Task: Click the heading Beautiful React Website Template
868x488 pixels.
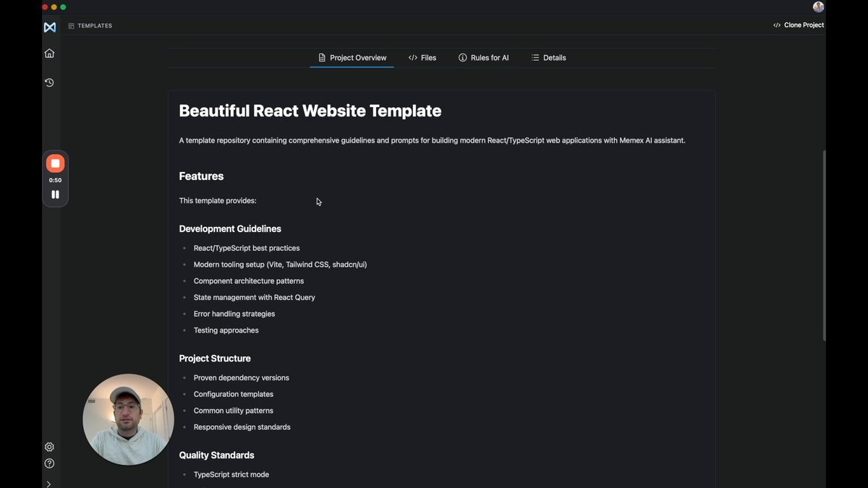Action: tap(310, 111)
